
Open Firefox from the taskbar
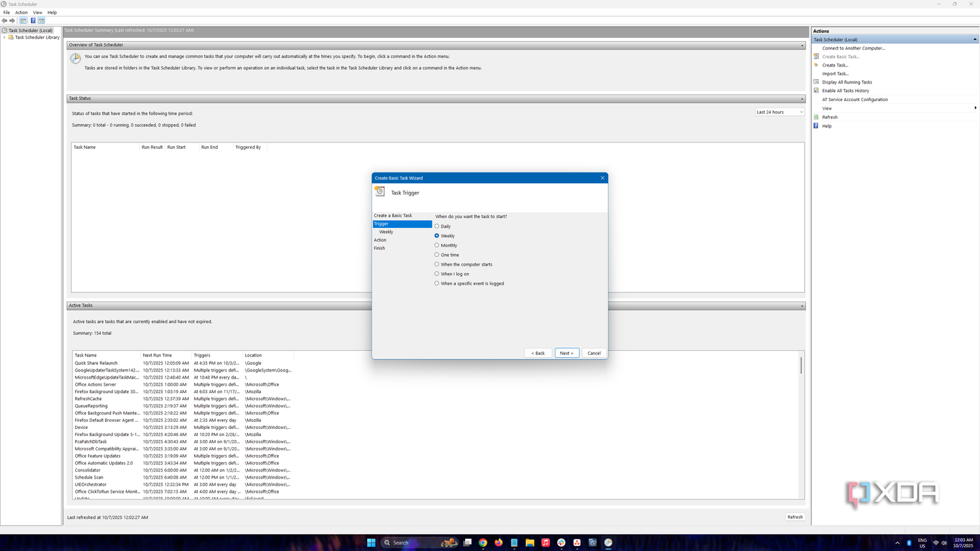click(x=498, y=543)
